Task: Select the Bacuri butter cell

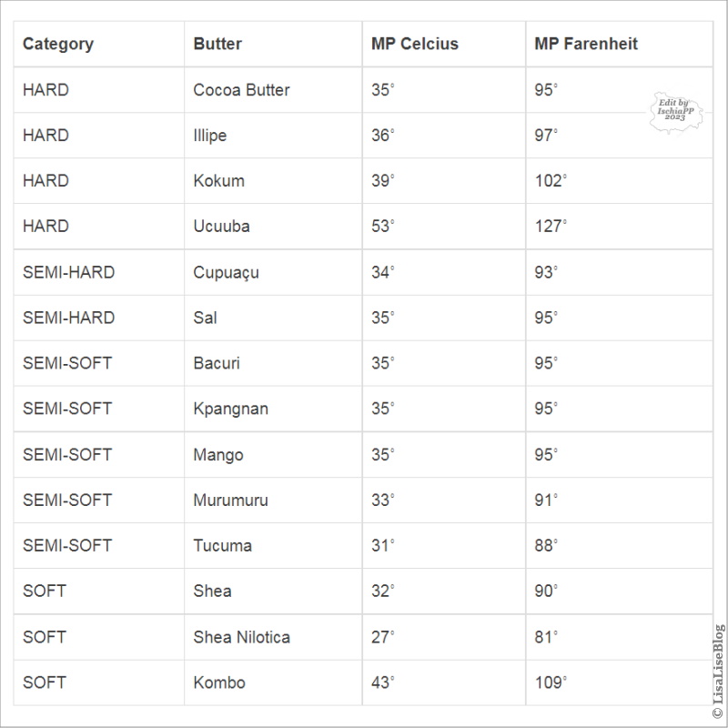Action: [217, 363]
